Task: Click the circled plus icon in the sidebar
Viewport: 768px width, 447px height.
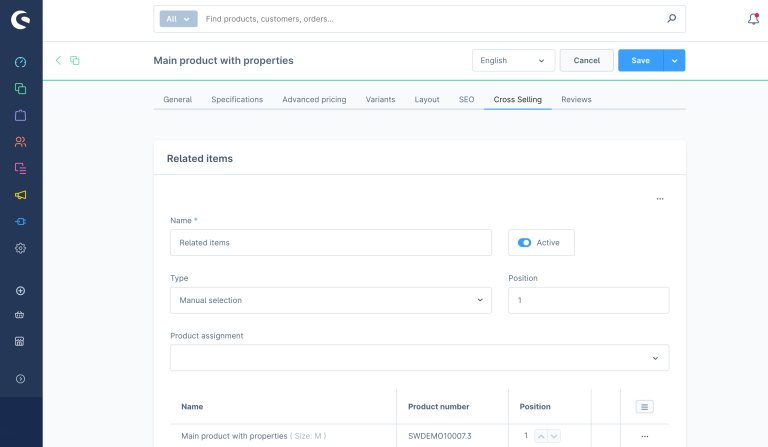Action: [21, 291]
